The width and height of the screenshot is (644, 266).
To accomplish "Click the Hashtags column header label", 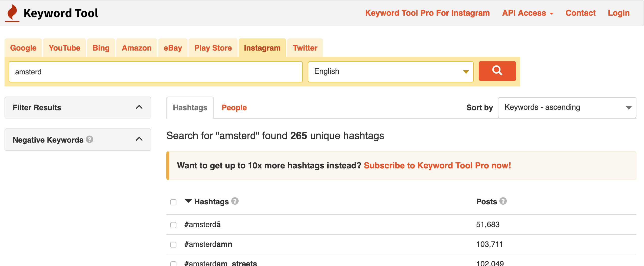I will click(x=211, y=202).
